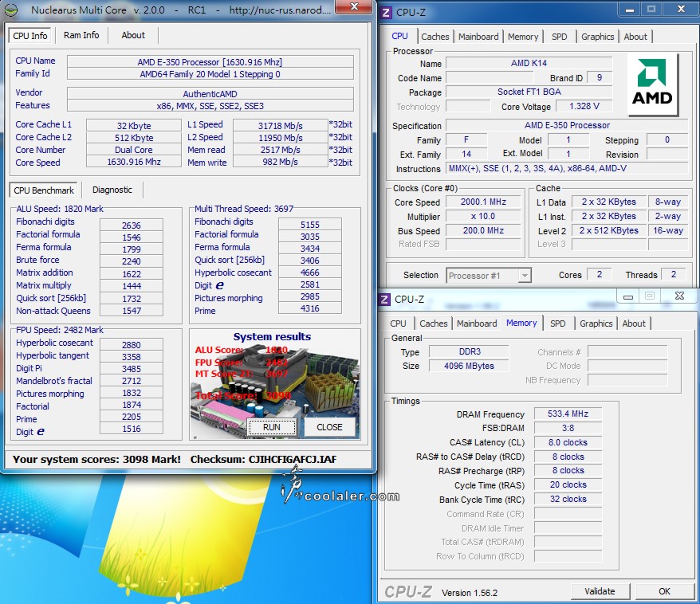Open Graphics tab in top CPU-Z window
The width and height of the screenshot is (700, 604).
[x=598, y=37]
